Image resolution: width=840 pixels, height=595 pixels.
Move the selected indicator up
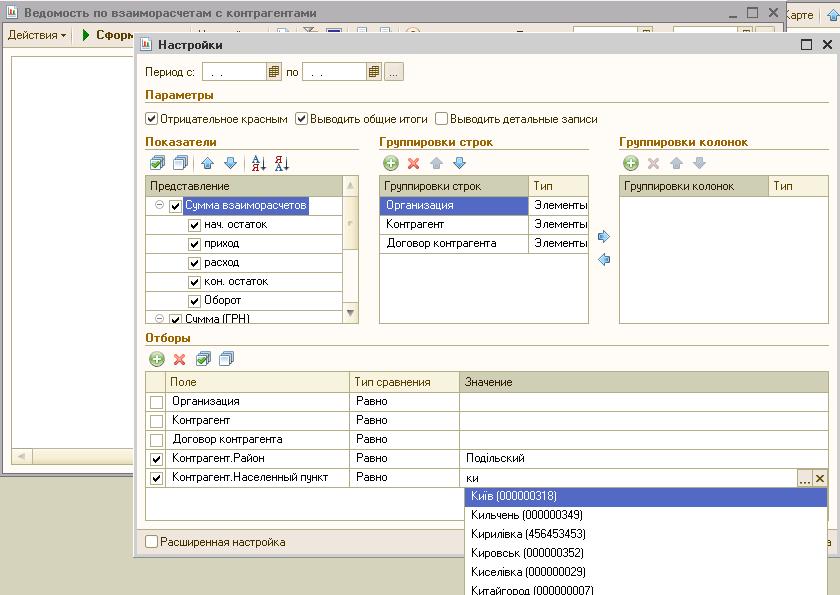(x=207, y=163)
